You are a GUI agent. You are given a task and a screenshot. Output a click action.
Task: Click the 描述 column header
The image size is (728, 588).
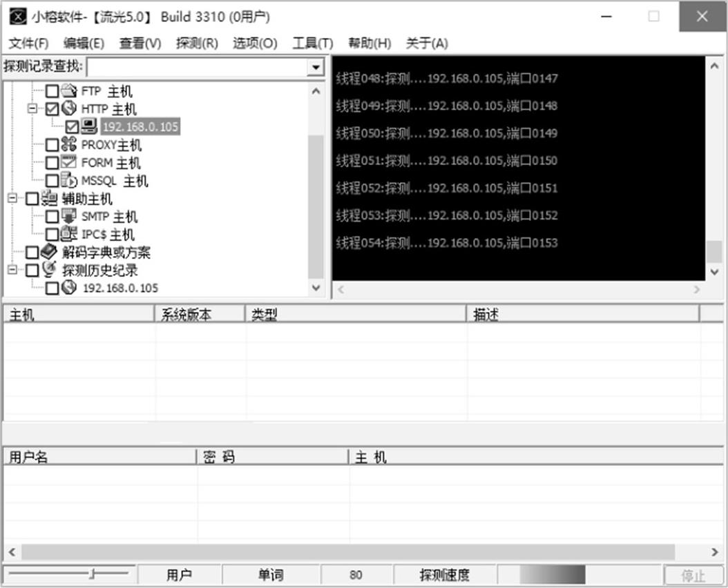pyautogui.click(x=583, y=314)
